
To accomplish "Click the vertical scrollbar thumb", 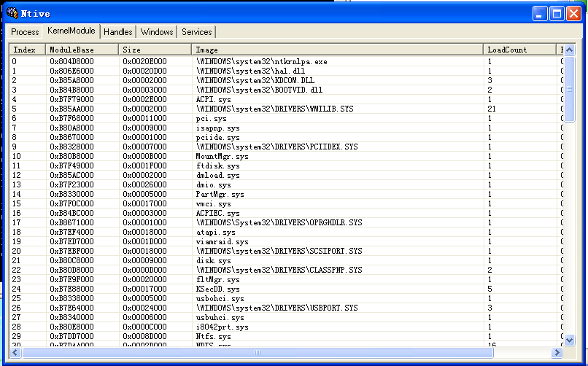I will click(x=569, y=89).
